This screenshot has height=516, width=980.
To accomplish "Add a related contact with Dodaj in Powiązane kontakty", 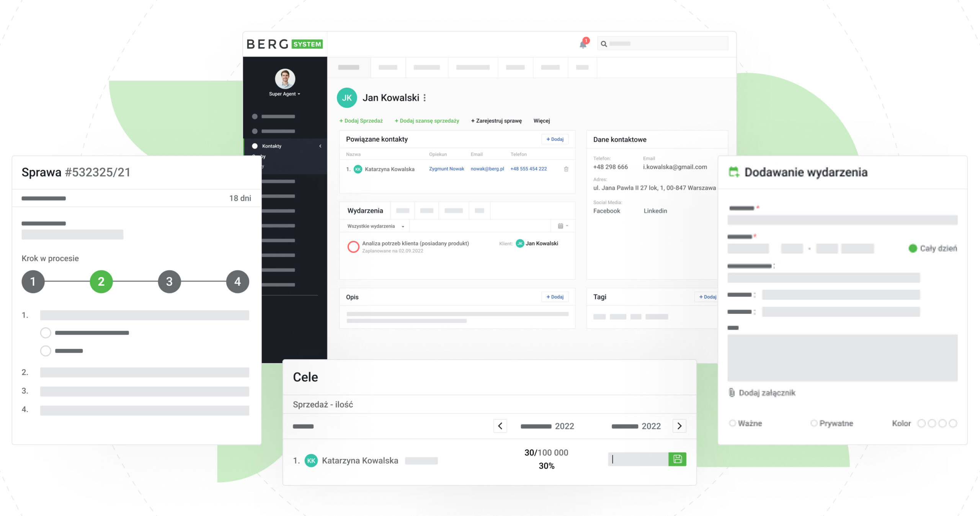I will tap(555, 139).
